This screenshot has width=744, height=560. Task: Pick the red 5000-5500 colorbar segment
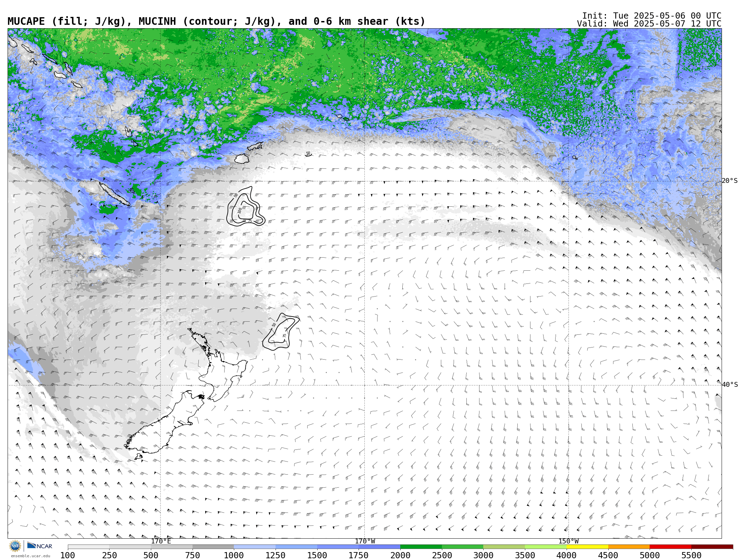tap(670, 547)
